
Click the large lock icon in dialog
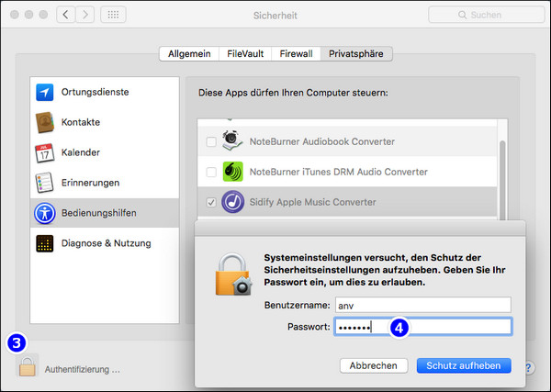tap(233, 274)
